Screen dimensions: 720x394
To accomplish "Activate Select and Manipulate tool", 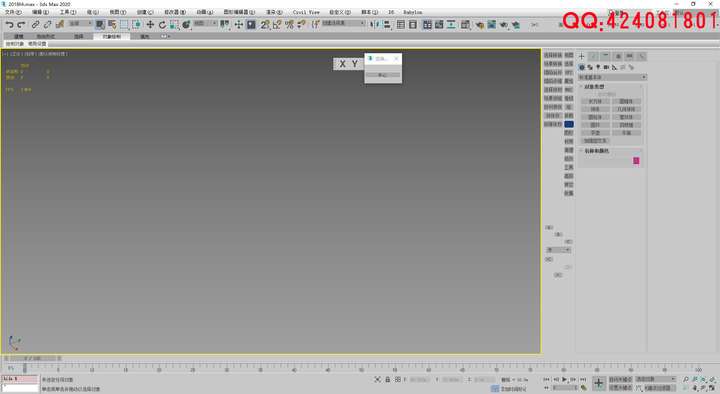I will (x=239, y=25).
